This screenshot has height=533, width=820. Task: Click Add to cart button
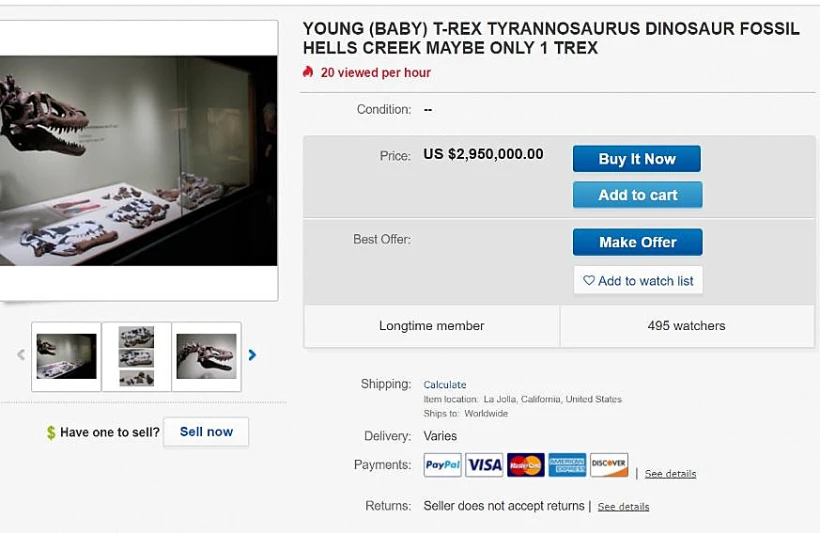point(637,195)
